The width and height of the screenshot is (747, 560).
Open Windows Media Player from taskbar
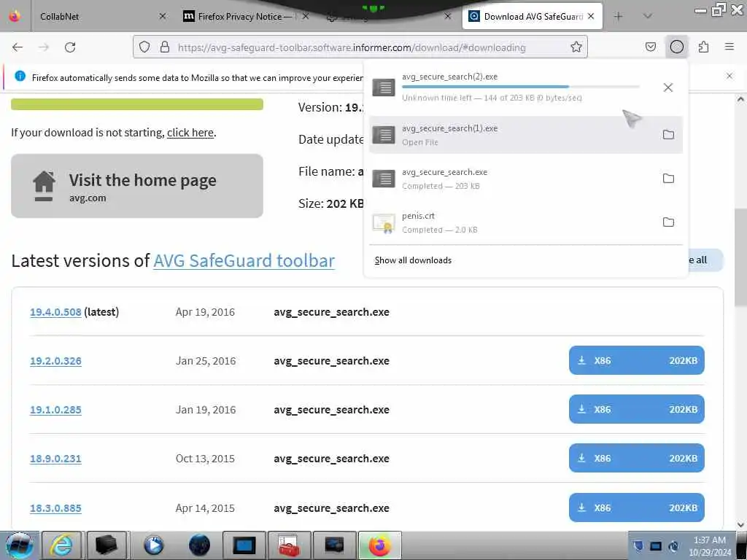tap(153, 545)
